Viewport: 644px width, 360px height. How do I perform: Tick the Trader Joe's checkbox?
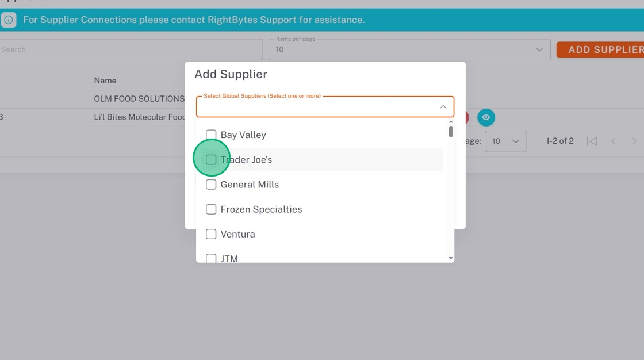coord(211,160)
